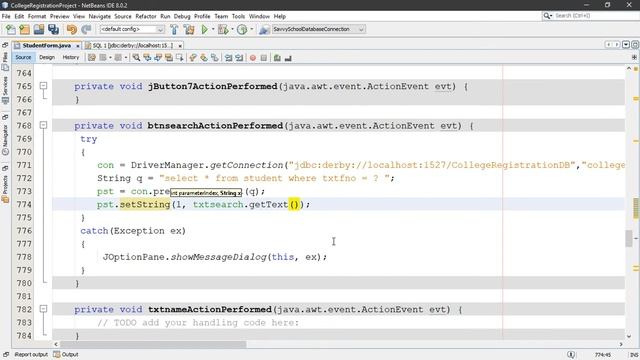Open the Navigate menu
640x360 pixels.
(x=100, y=16)
